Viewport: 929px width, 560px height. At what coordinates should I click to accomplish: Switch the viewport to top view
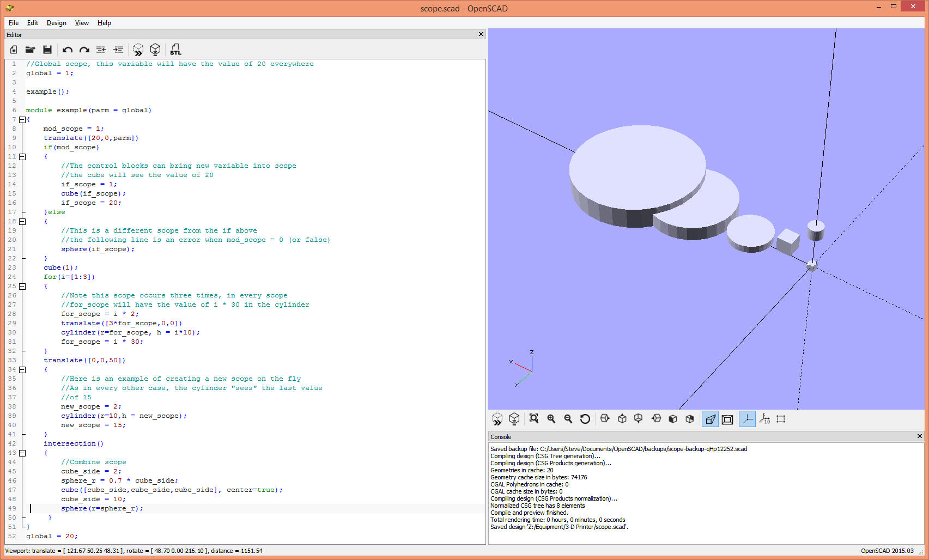pyautogui.click(x=622, y=419)
